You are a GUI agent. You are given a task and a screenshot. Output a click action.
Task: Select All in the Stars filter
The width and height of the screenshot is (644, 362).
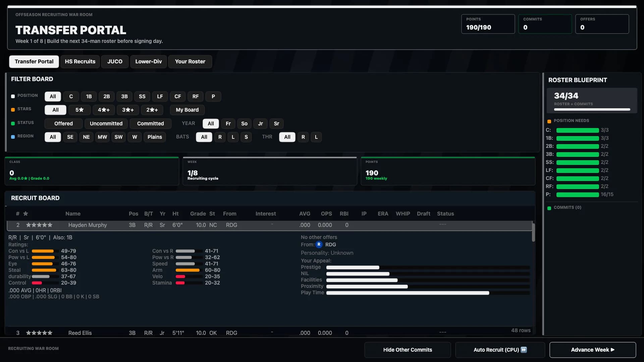click(55, 110)
